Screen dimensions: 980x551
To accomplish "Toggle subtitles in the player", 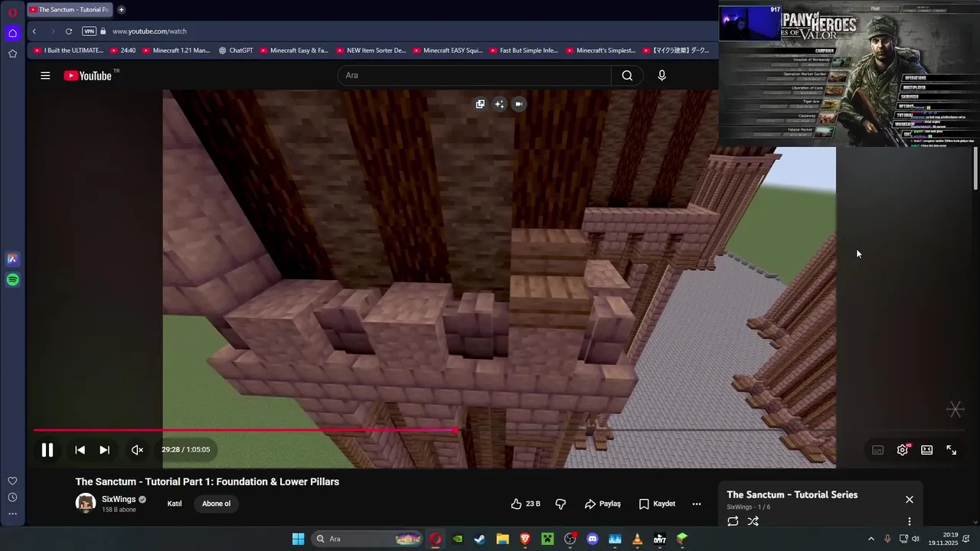I will coord(878,450).
